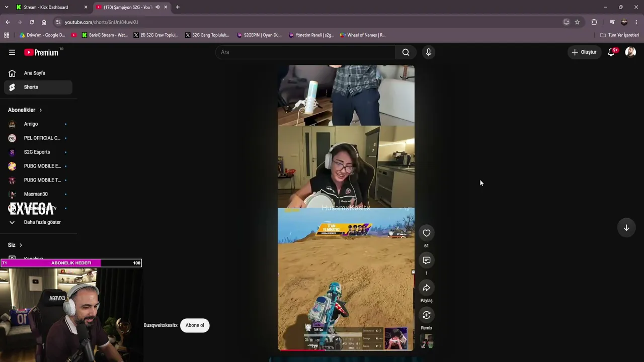Switch to the Stream - Kick Dashboard tab
Image resolution: width=644 pixels, height=362 pixels.
coord(51,7)
